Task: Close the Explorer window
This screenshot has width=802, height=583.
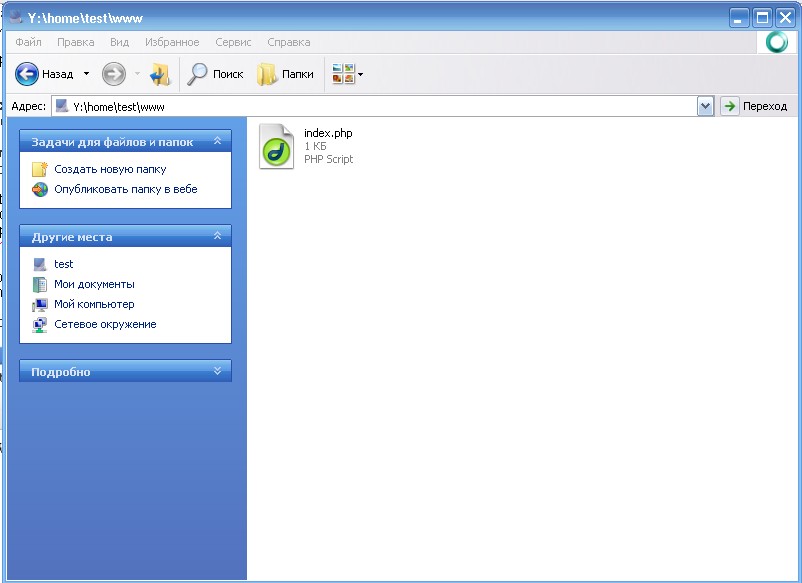Action: pyautogui.click(x=785, y=18)
